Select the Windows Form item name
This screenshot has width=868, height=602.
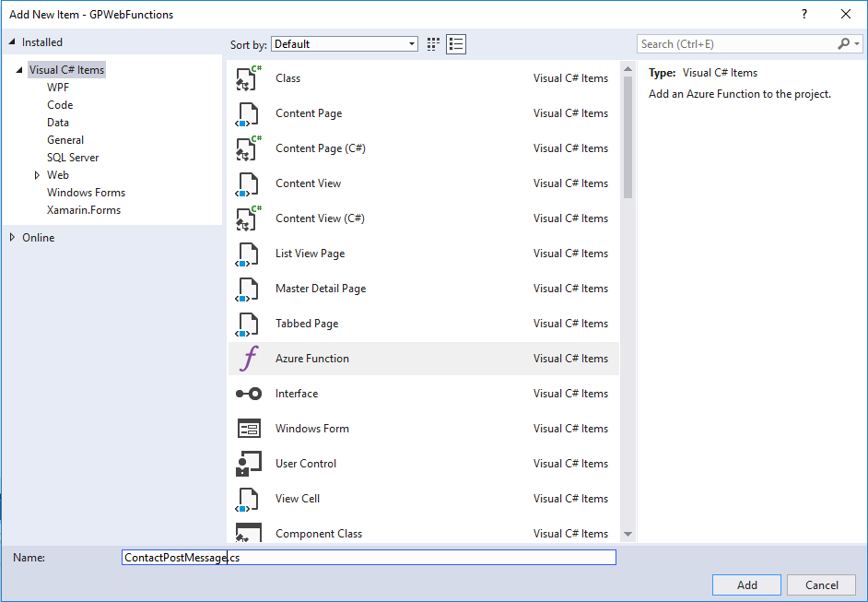(312, 429)
